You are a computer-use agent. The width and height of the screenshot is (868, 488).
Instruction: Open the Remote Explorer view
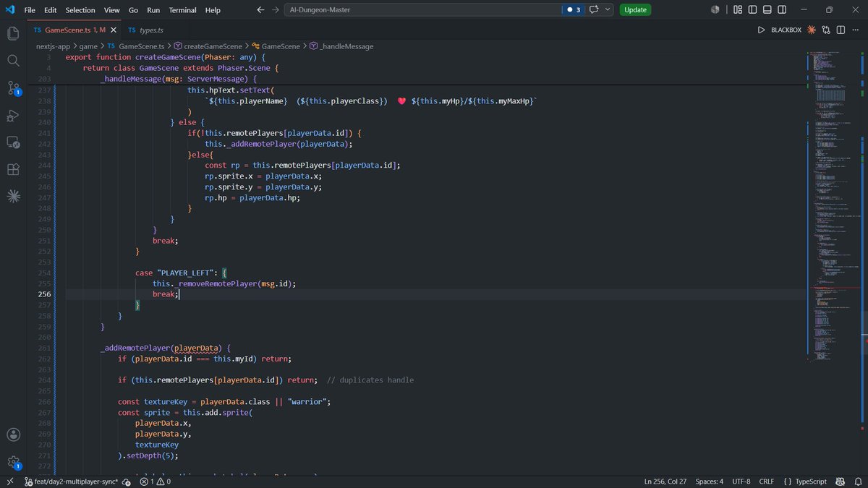13,142
